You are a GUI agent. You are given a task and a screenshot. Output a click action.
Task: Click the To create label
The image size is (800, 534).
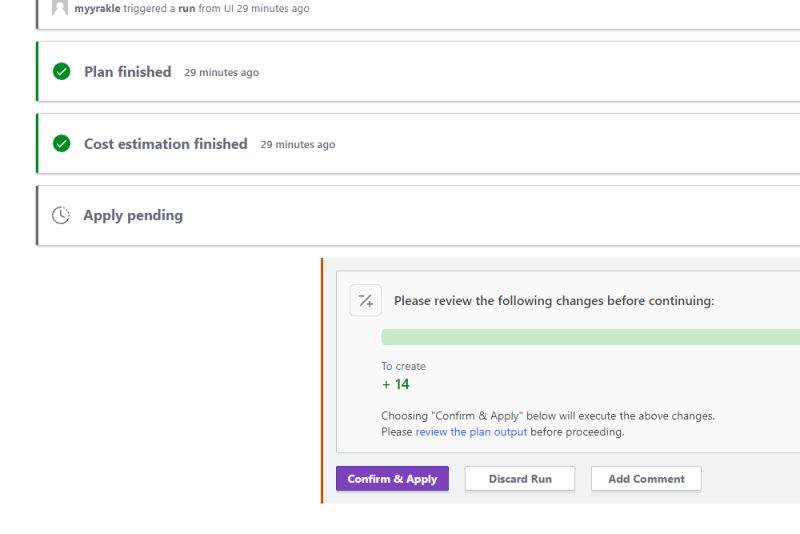403,366
